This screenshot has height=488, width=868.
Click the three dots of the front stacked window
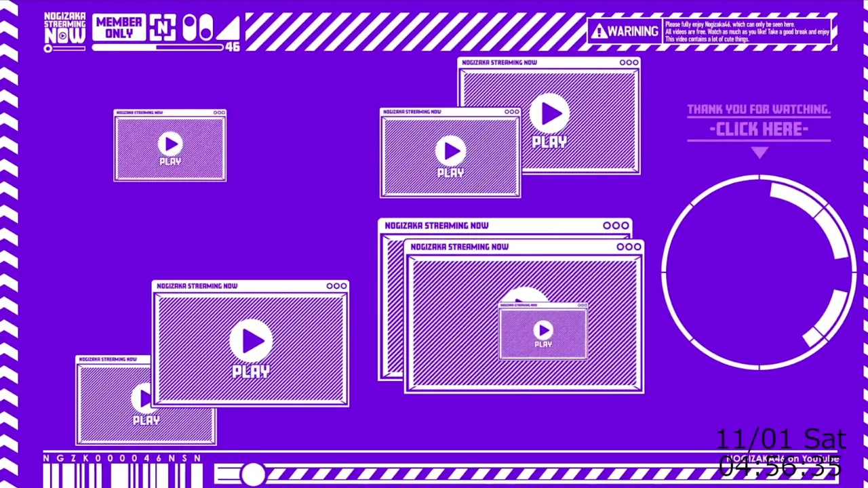point(629,247)
